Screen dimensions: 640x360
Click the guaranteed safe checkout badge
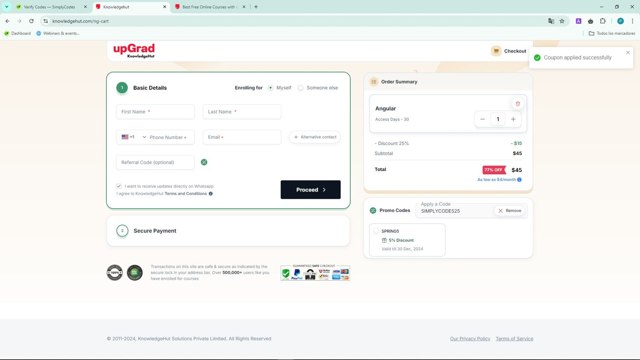(x=315, y=273)
